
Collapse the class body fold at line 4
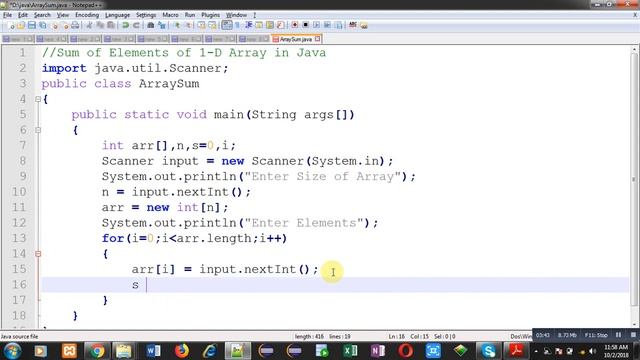pos(38,99)
